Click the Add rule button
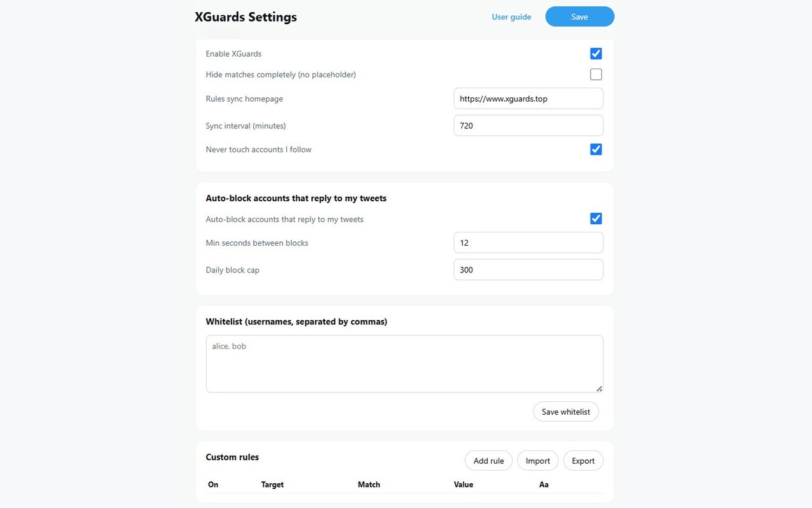This screenshot has height=508, width=812. (488, 460)
